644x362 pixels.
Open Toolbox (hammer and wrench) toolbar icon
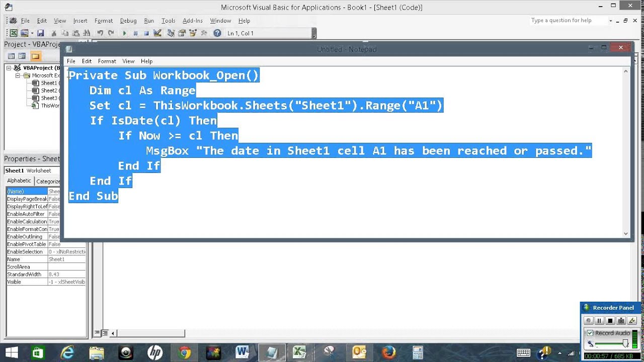click(204, 33)
